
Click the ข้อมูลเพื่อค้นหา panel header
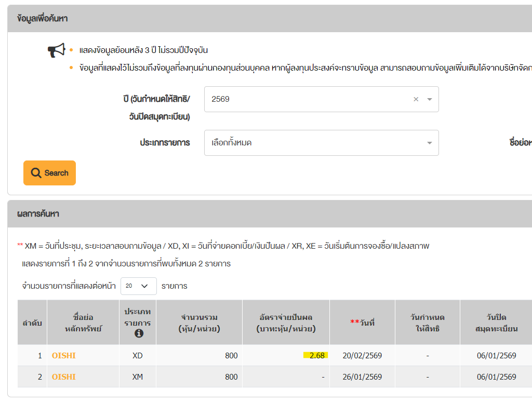[x=43, y=19]
